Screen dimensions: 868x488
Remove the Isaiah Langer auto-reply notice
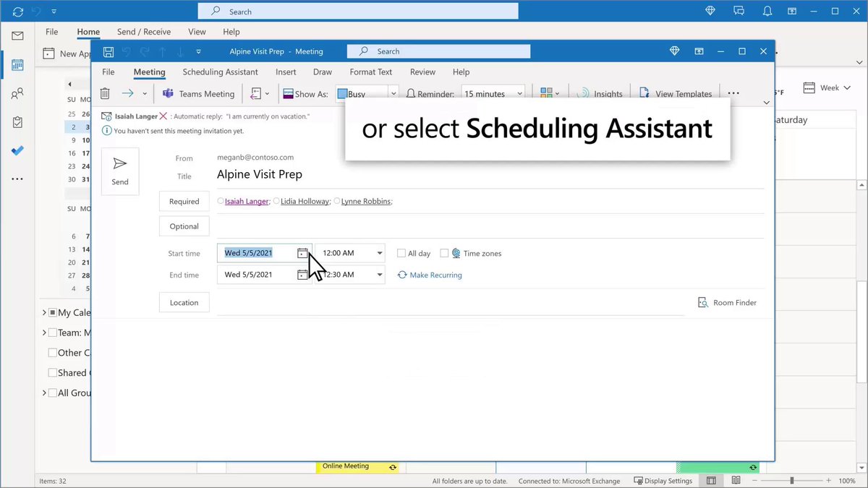point(163,116)
